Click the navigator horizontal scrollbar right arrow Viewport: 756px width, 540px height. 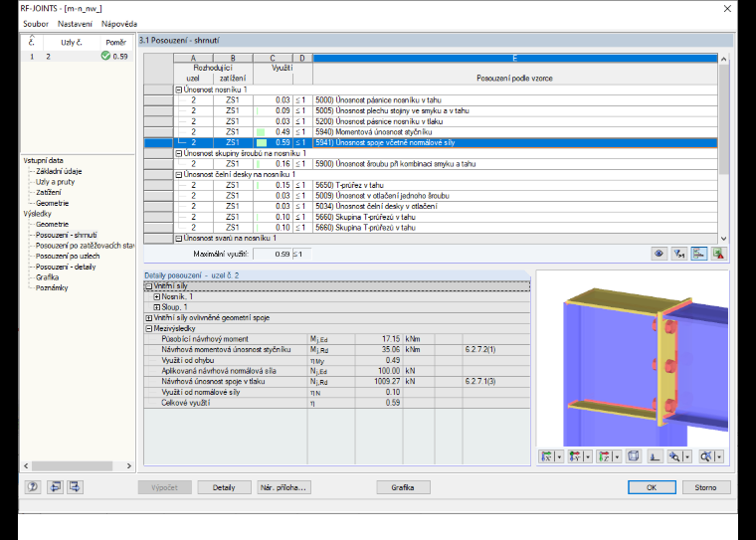tap(128, 465)
